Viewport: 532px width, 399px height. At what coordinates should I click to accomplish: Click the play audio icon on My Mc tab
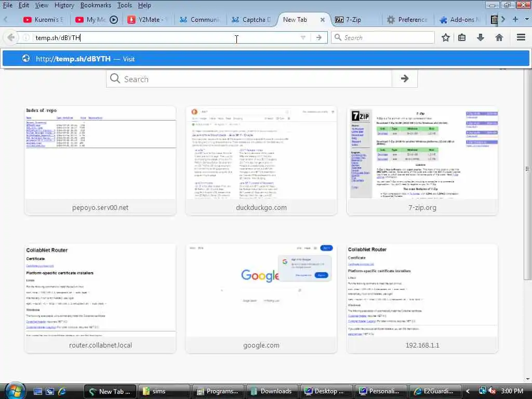[x=114, y=20]
